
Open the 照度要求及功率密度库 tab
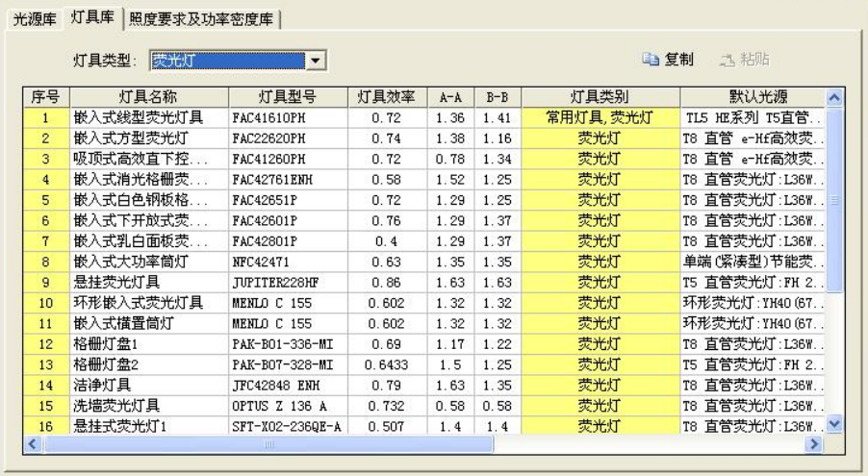[x=201, y=19]
